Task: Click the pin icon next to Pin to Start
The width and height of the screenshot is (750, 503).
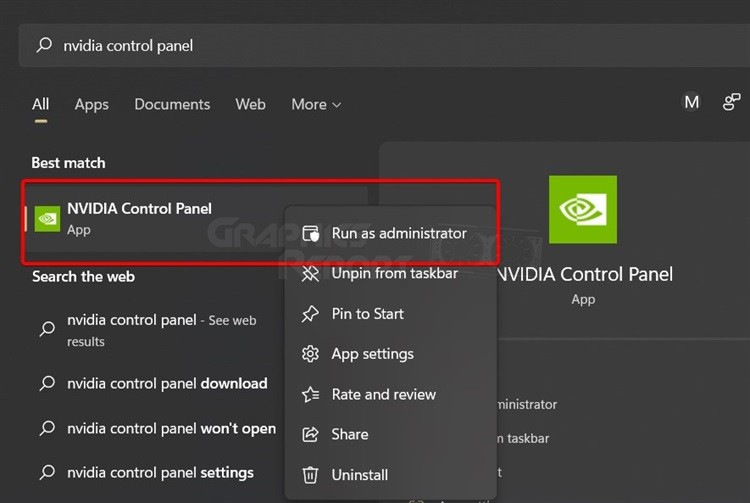Action: [310, 314]
